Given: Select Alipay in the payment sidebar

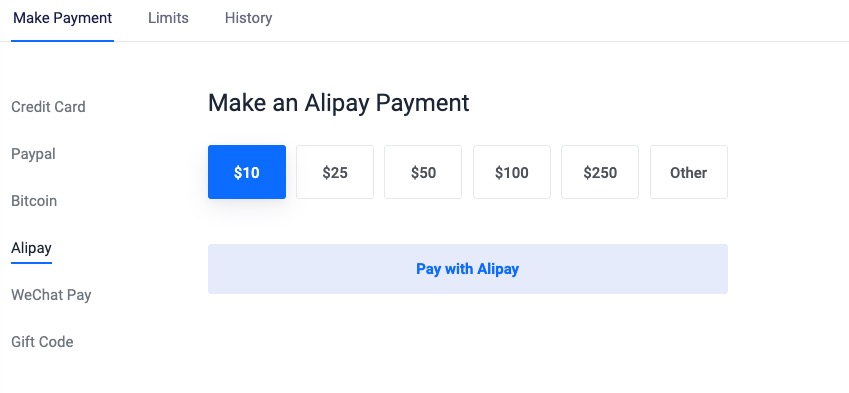Looking at the screenshot, I should coord(31,248).
